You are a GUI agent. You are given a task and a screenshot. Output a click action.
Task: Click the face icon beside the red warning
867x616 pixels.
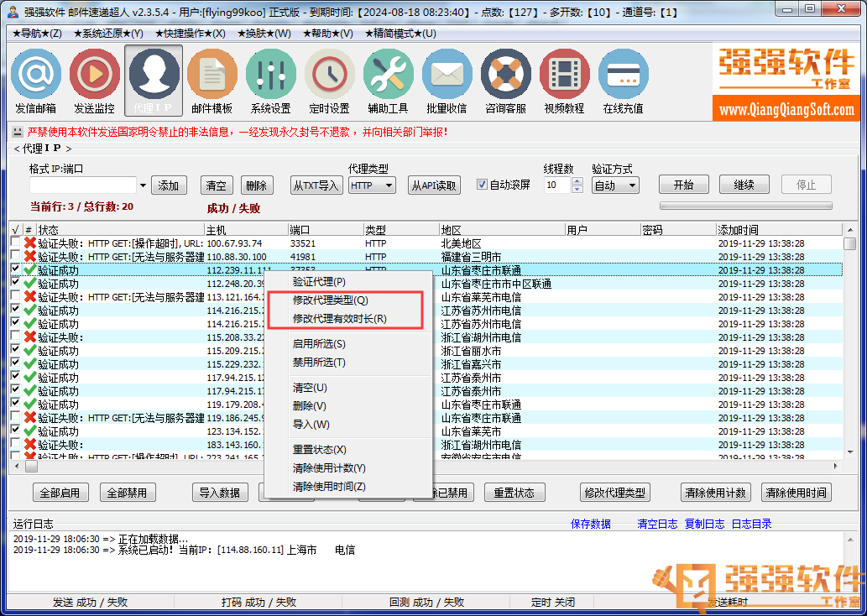[x=18, y=132]
